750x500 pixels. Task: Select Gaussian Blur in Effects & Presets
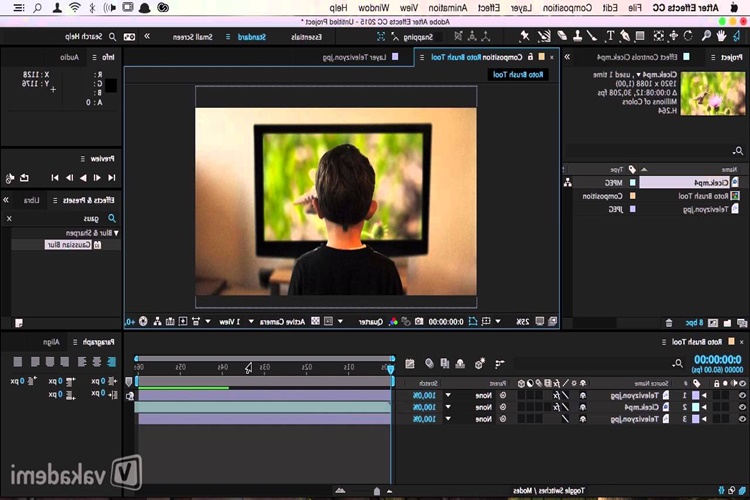click(x=68, y=244)
